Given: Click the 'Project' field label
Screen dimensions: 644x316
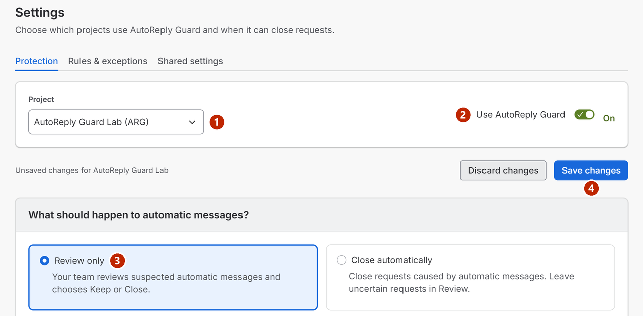Looking at the screenshot, I should click(x=41, y=99).
